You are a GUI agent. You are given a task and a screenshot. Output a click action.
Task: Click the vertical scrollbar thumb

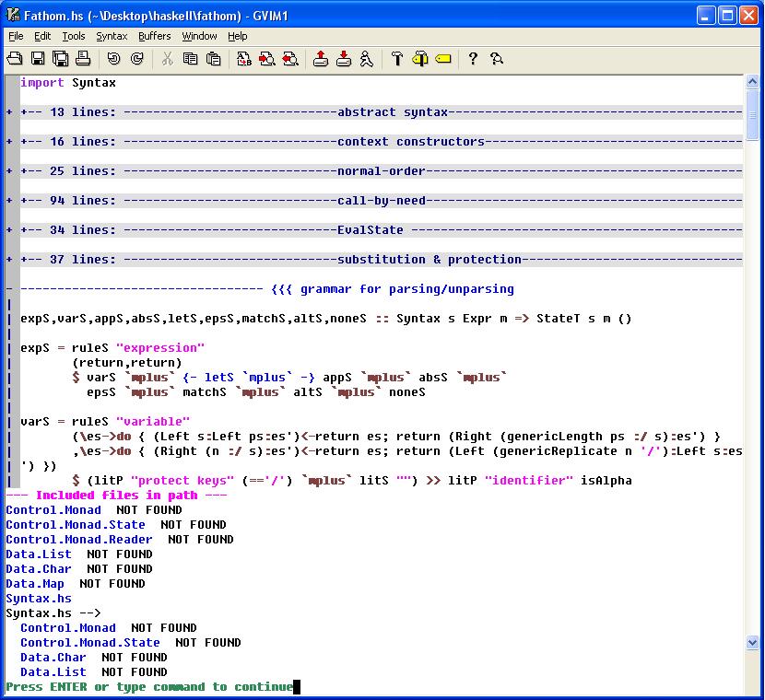tap(752, 115)
